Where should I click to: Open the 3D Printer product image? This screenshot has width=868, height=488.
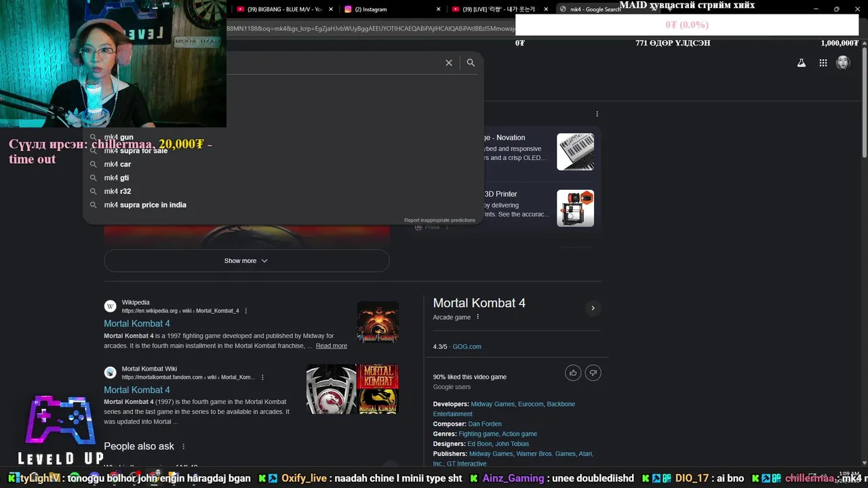tap(575, 208)
